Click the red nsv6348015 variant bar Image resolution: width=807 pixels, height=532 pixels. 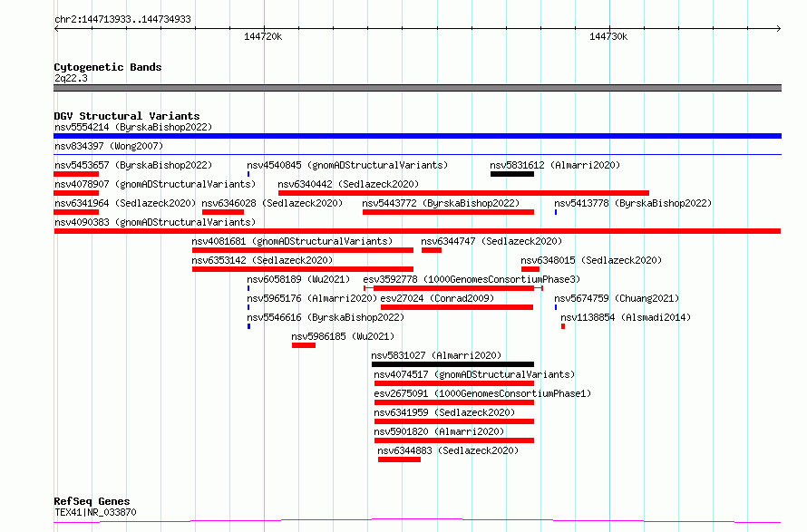(x=530, y=269)
